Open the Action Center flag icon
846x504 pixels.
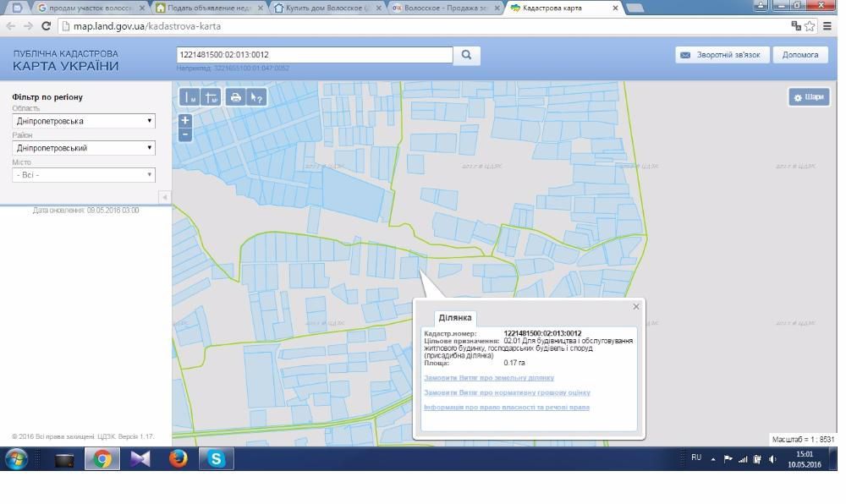tap(728, 459)
